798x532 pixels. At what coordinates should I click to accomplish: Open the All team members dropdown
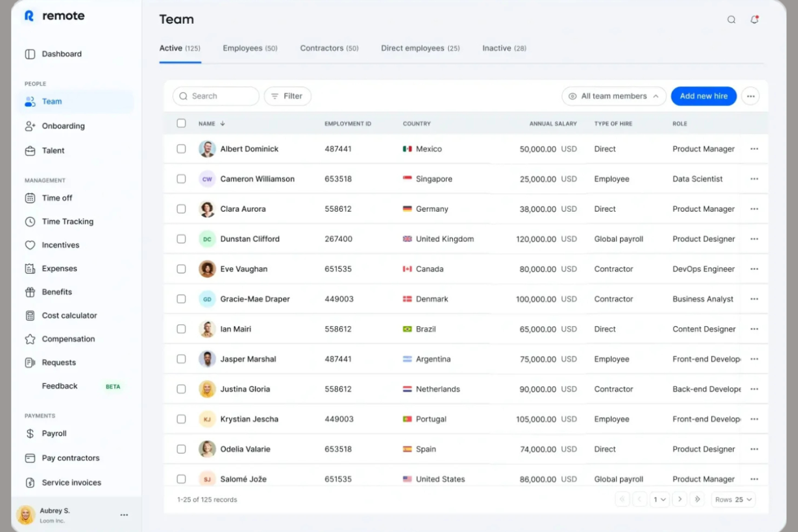[614, 96]
